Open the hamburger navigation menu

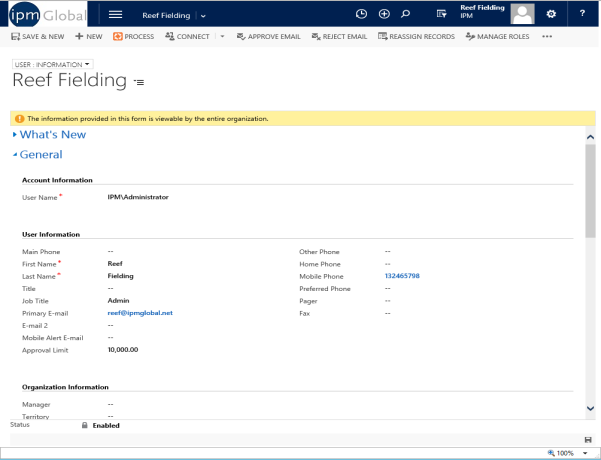point(115,15)
